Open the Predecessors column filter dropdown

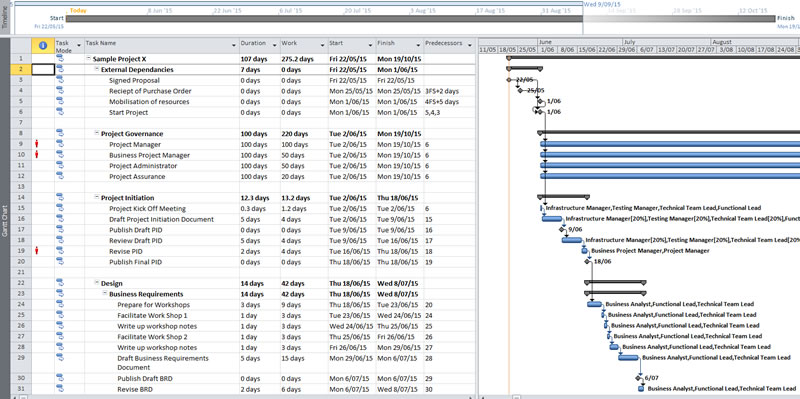click(x=470, y=46)
